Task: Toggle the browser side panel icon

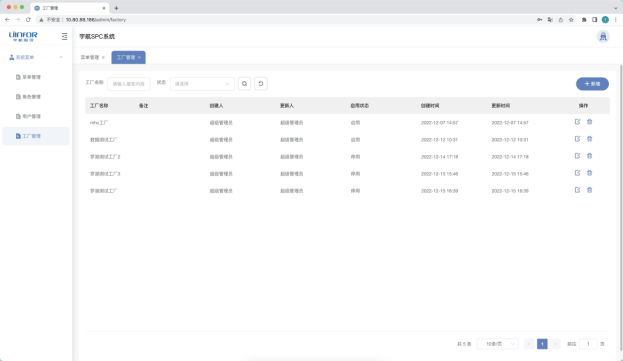Action: pos(594,19)
